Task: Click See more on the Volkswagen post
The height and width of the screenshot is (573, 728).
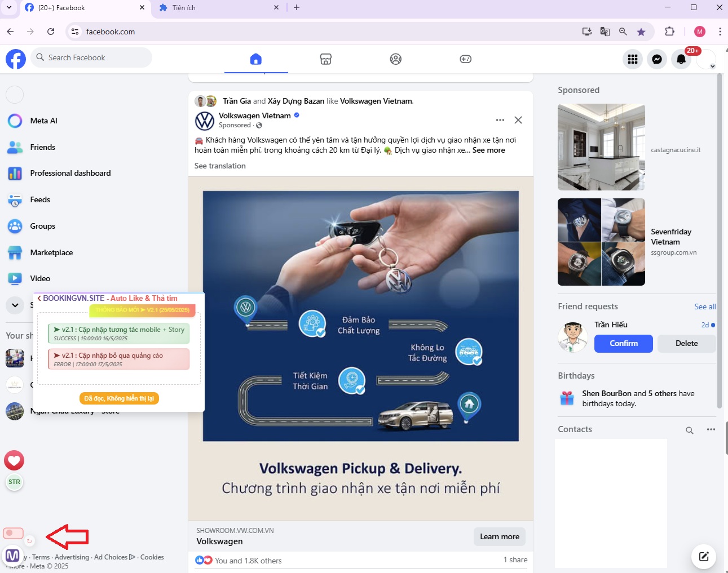Action: (489, 150)
